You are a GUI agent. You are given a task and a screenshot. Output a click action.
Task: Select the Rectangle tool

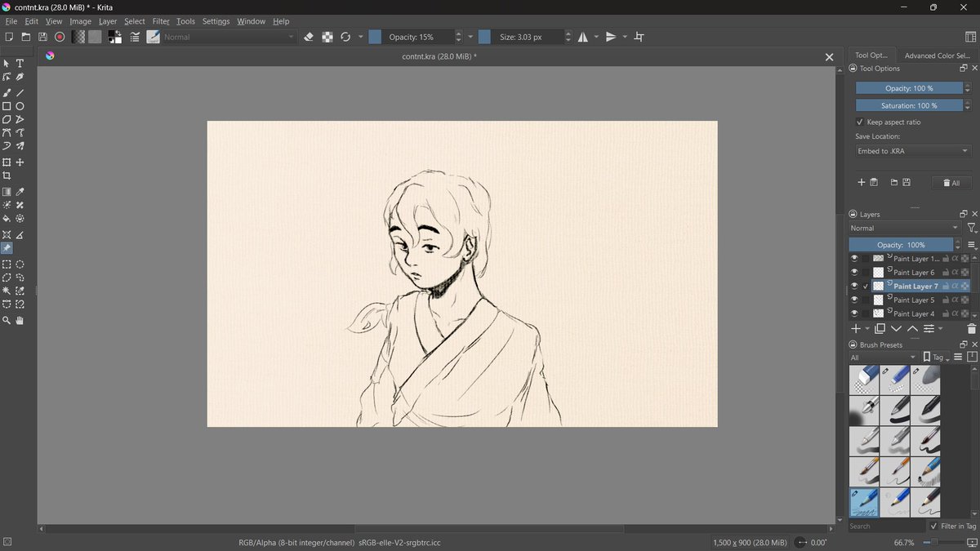(7, 106)
